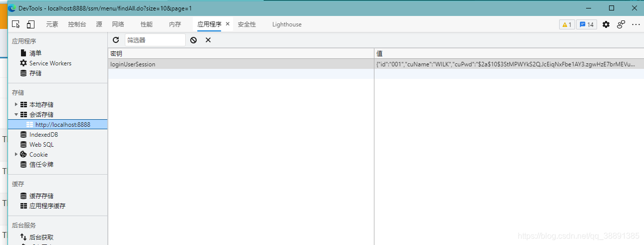Select 应用程序缓存 in the sidebar
Image resolution: width=644 pixels, height=245 pixels.
point(47,206)
